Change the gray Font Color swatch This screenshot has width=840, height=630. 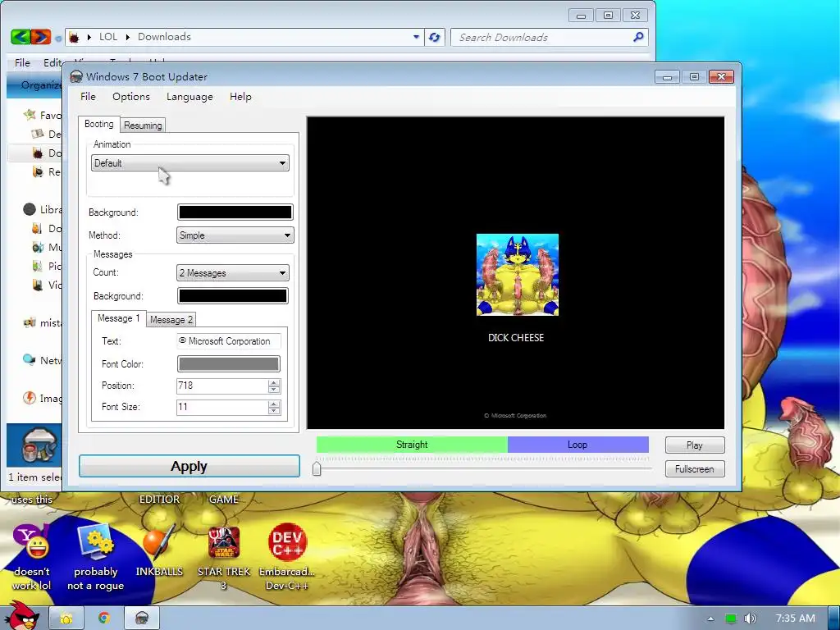pyautogui.click(x=229, y=363)
